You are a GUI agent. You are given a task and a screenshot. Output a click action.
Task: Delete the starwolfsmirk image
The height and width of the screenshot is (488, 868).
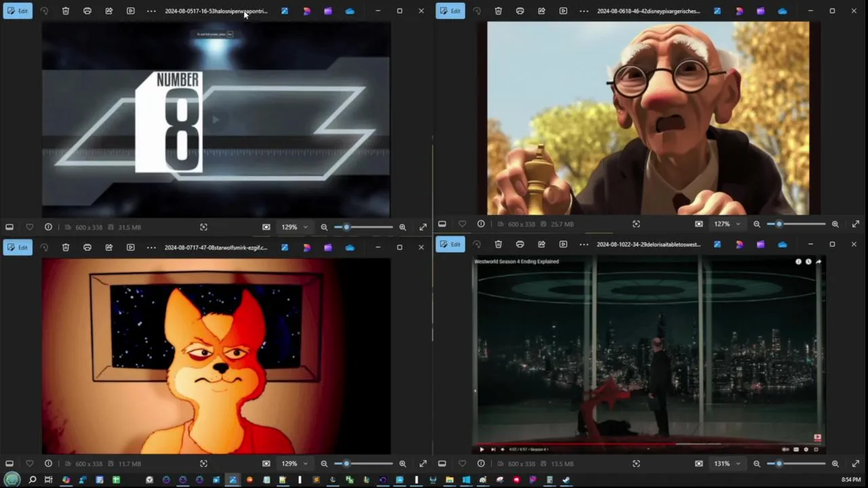[x=66, y=247]
